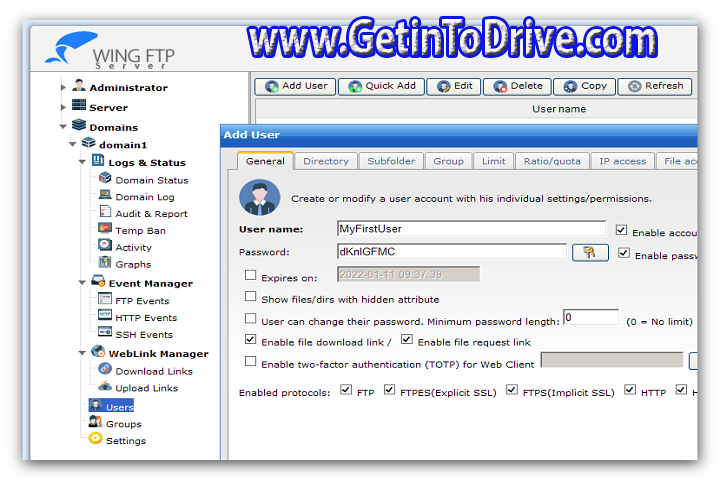This screenshot has width=720, height=480.
Task: Click the Event Manager icon
Action: (x=98, y=281)
